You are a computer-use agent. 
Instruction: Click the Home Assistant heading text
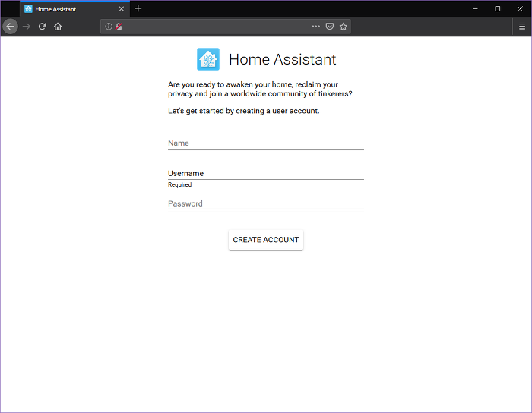282,59
